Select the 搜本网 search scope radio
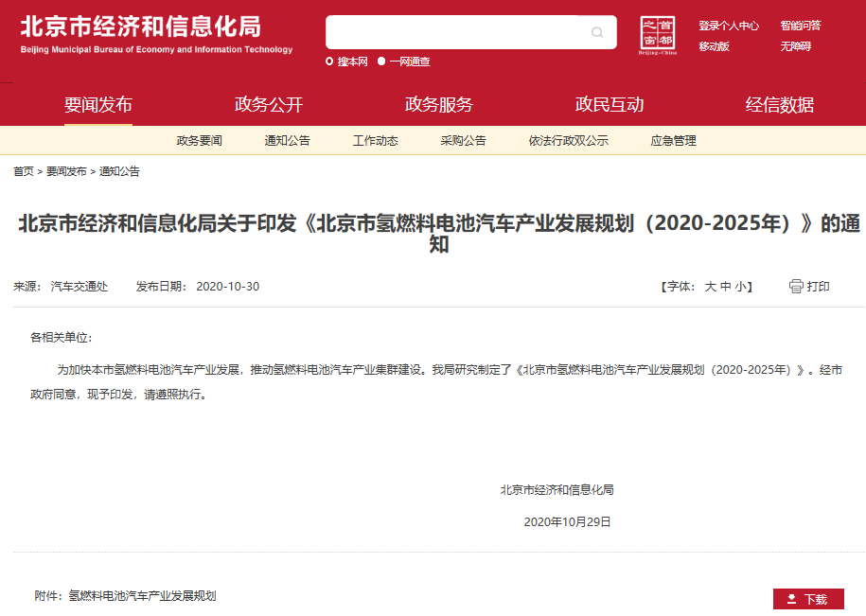This screenshot has width=866, height=616. coord(330,62)
